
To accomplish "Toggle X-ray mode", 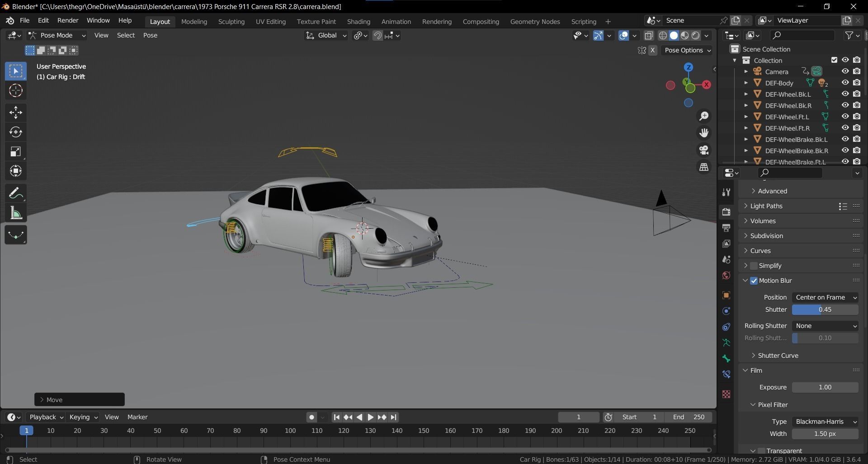I will click(649, 36).
